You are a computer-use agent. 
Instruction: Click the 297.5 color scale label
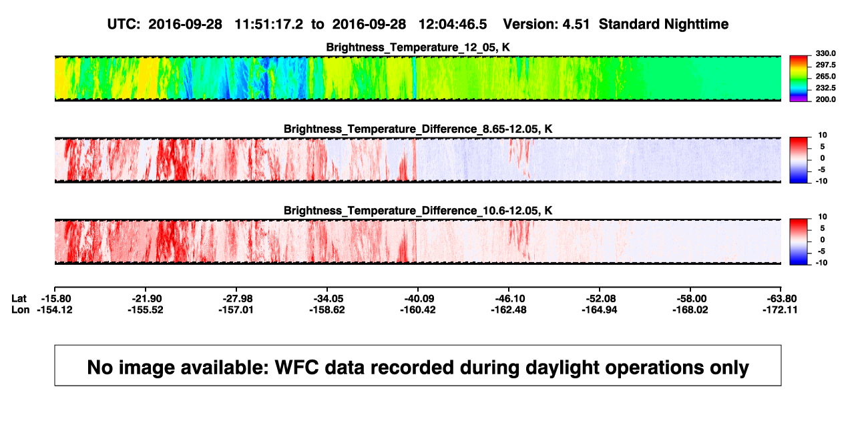pyautogui.click(x=826, y=65)
